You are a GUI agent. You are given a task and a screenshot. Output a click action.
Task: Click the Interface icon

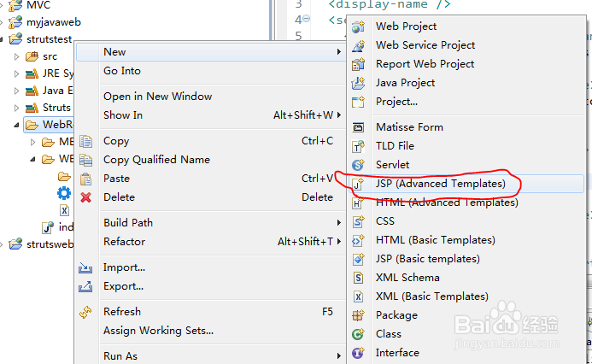pyautogui.click(x=358, y=353)
